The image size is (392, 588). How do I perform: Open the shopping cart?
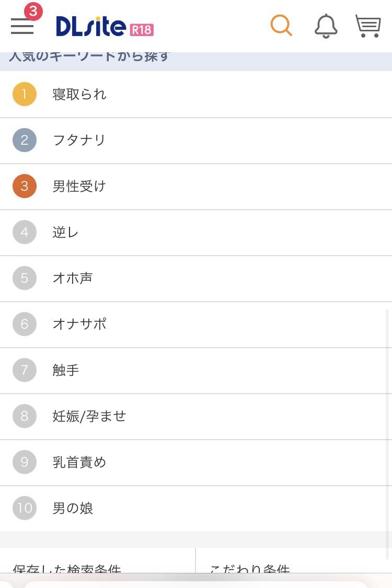(x=368, y=26)
